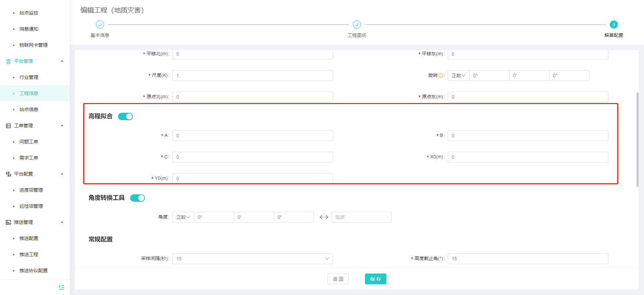Expand the 采样间隔 dropdown list
Viewport: 644px width, 295px height.
point(253,259)
